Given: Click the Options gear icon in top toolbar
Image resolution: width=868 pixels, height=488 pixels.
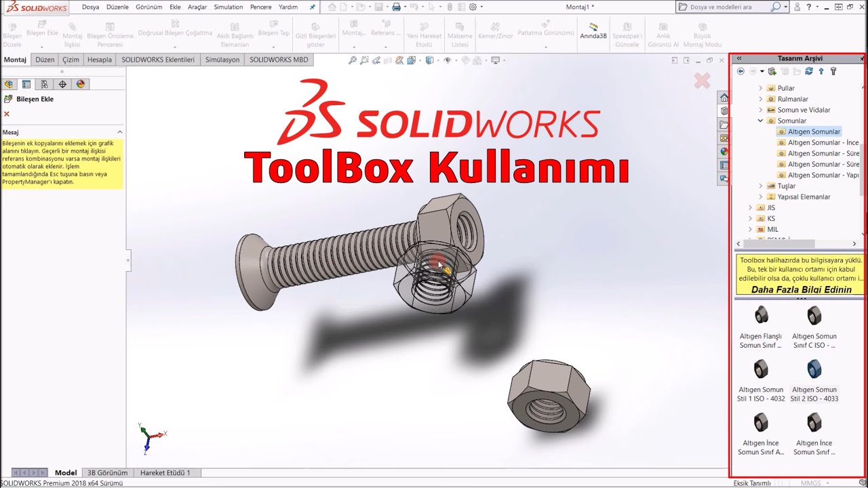Looking at the screenshot, I should point(473,7).
